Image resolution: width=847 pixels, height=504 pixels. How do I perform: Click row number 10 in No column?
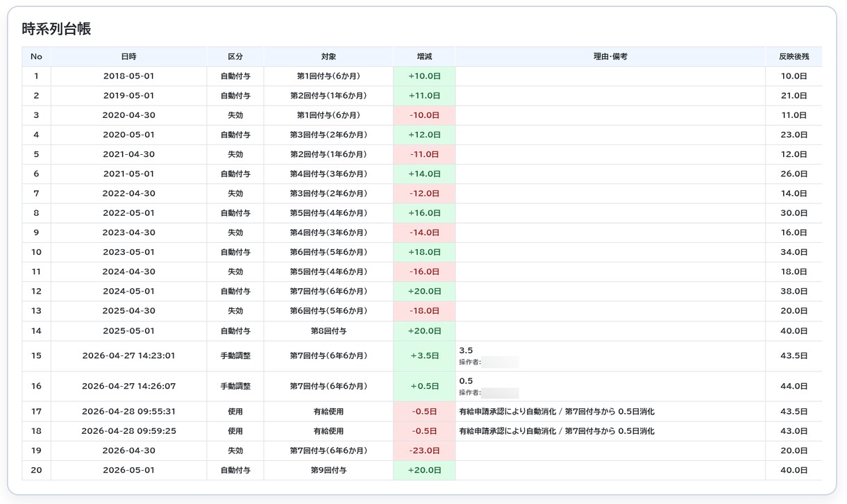36,252
